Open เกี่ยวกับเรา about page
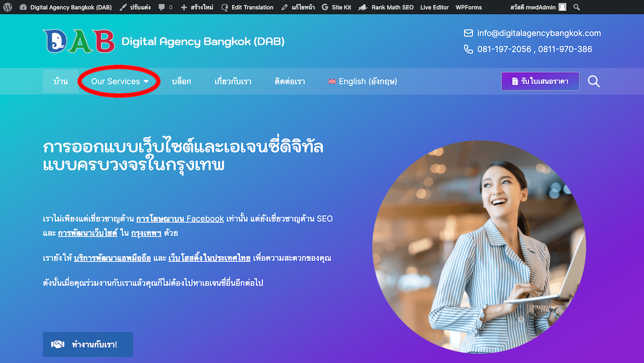The width and height of the screenshot is (644, 363). 233,82
